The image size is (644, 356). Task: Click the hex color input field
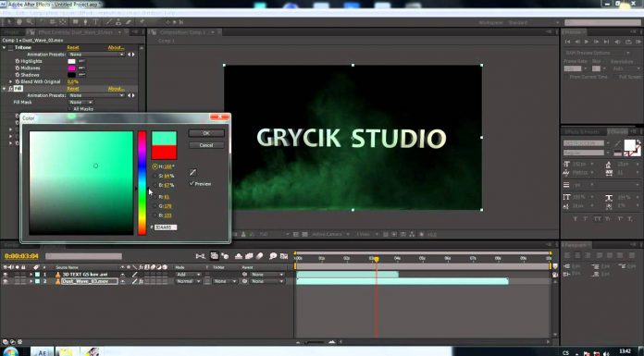(166, 227)
